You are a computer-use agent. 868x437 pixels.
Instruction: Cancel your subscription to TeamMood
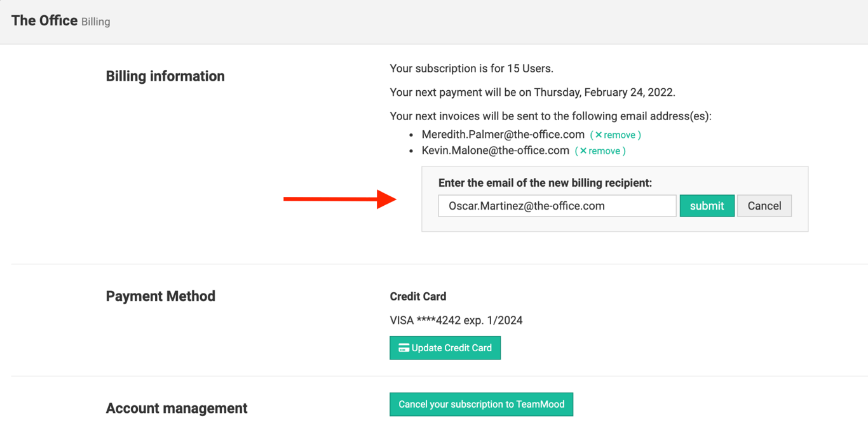(x=481, y=405)
